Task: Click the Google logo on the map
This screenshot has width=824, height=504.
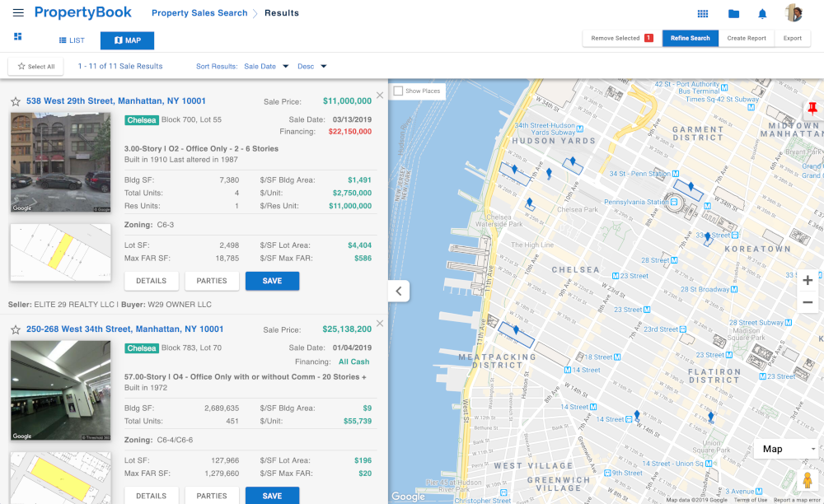Action: [409, 496]
